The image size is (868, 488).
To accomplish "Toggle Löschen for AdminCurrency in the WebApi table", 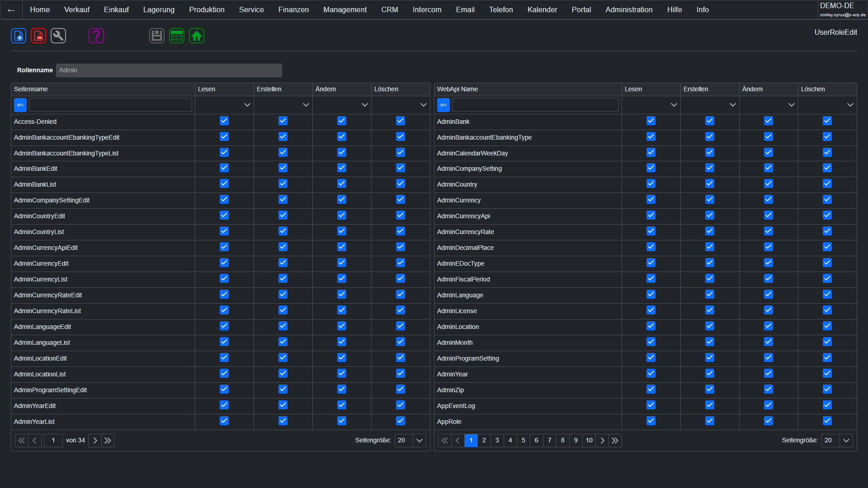I will pos(827,200).
